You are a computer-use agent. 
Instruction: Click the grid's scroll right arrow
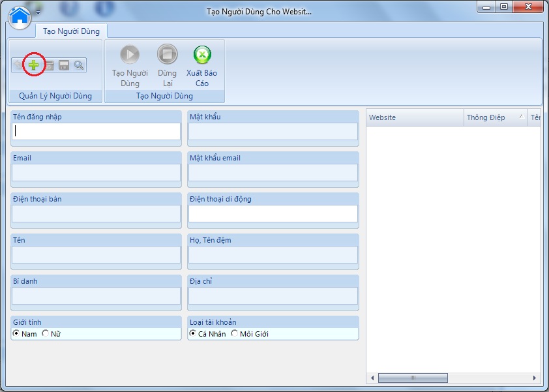[535, 378]
